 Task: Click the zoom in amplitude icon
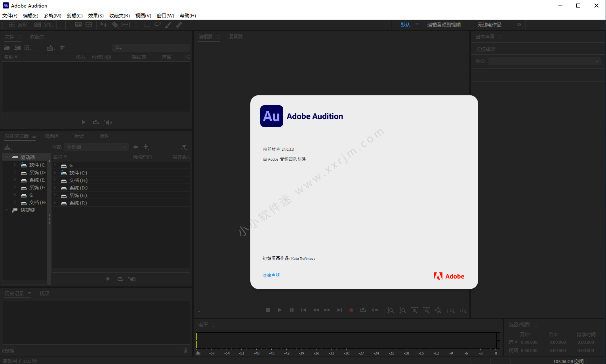[391, 311]
